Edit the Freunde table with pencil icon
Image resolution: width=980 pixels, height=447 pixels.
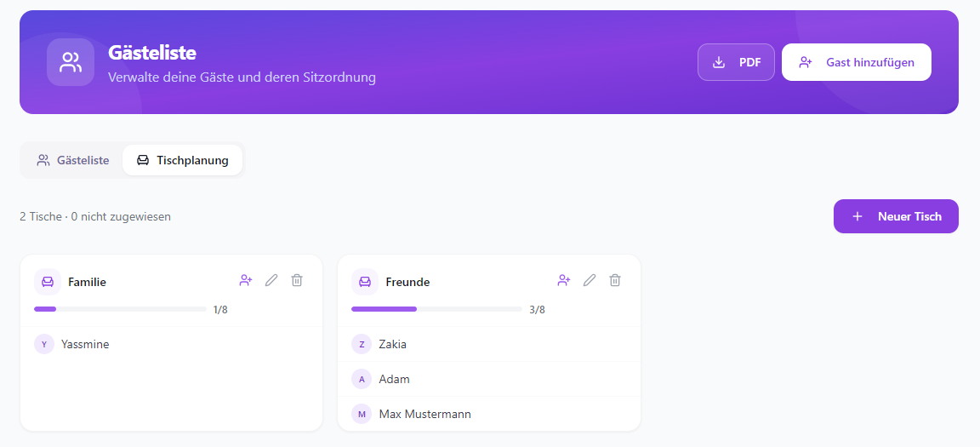point(590,280)
